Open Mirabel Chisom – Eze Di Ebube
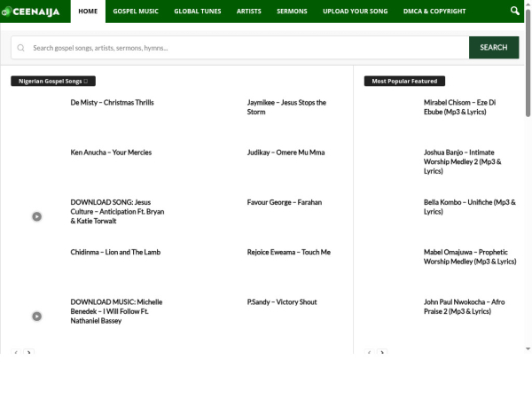Viewport: 532px width, 399px height. [x=459, y=107]
